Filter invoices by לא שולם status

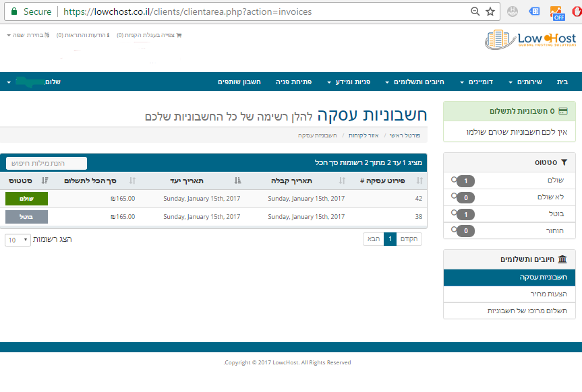(x=511, y=197)
